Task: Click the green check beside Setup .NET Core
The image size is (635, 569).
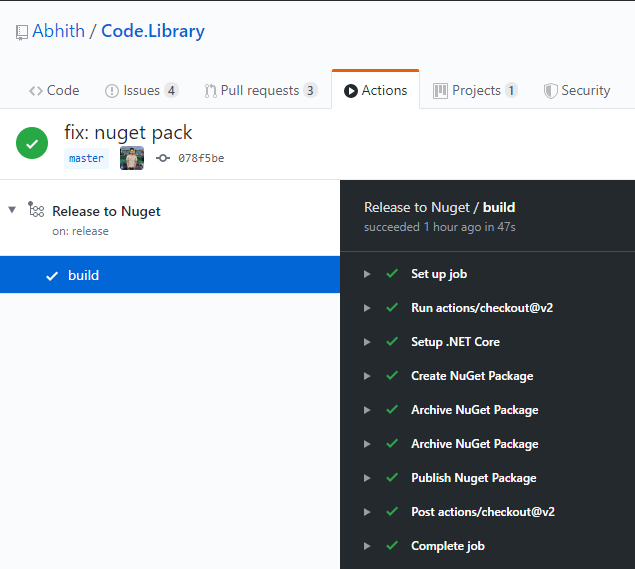Action: pyautogui.click(x=392, y=342)
